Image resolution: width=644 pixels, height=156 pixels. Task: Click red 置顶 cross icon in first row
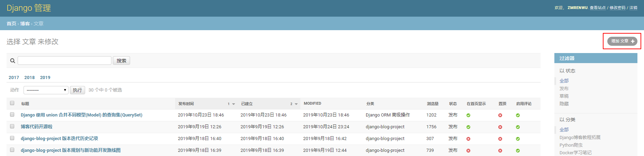pyautogui.click(x=500, y=115)
